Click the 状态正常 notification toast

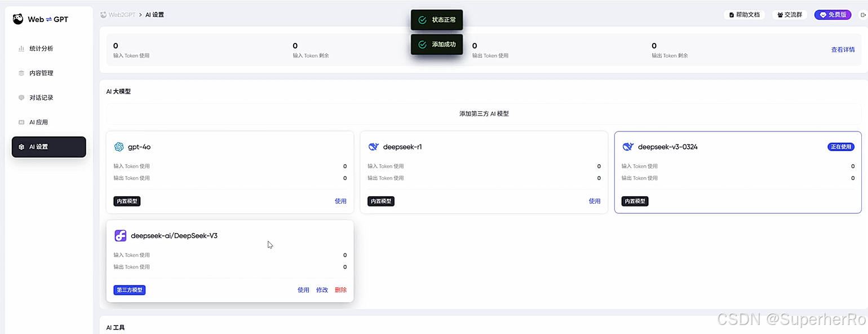437,20
